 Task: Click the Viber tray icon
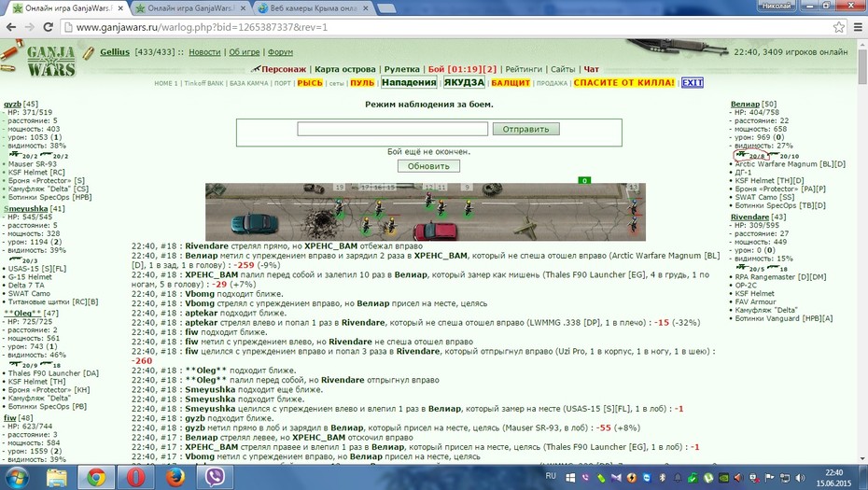point(585,477)
